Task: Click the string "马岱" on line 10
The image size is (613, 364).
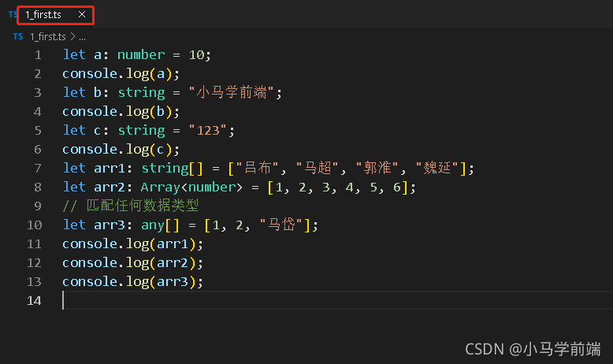Action: (281, 225)
